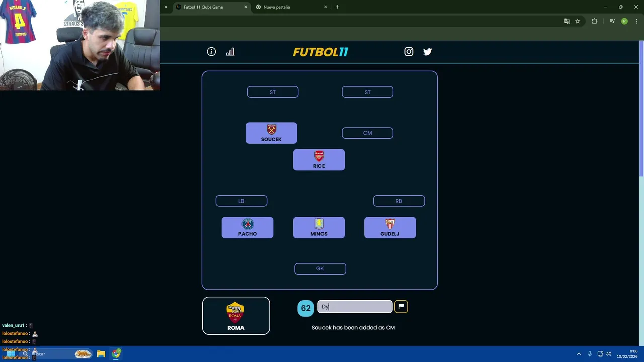The width and height of the screenshot is (644, 362).
Task: Click the Rice player card
Action: [x=319, y=160]
